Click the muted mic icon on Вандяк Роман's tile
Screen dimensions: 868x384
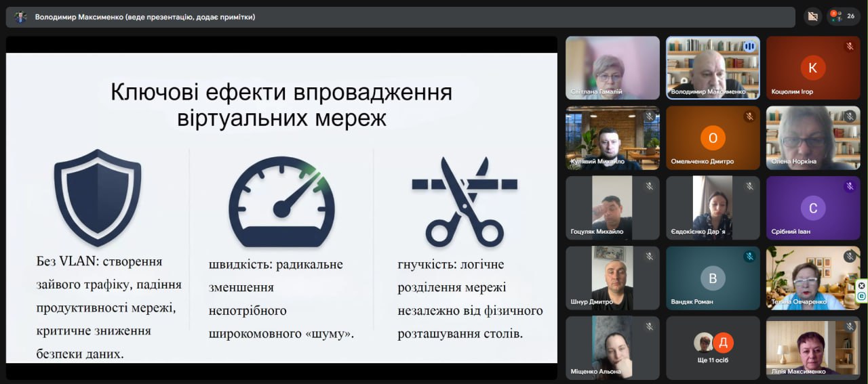749,257
